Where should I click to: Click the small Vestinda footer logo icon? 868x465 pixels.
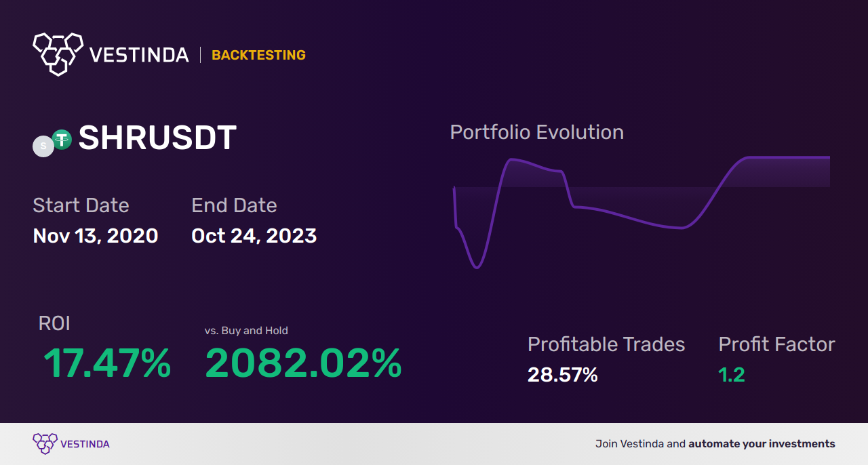[45, 444]
